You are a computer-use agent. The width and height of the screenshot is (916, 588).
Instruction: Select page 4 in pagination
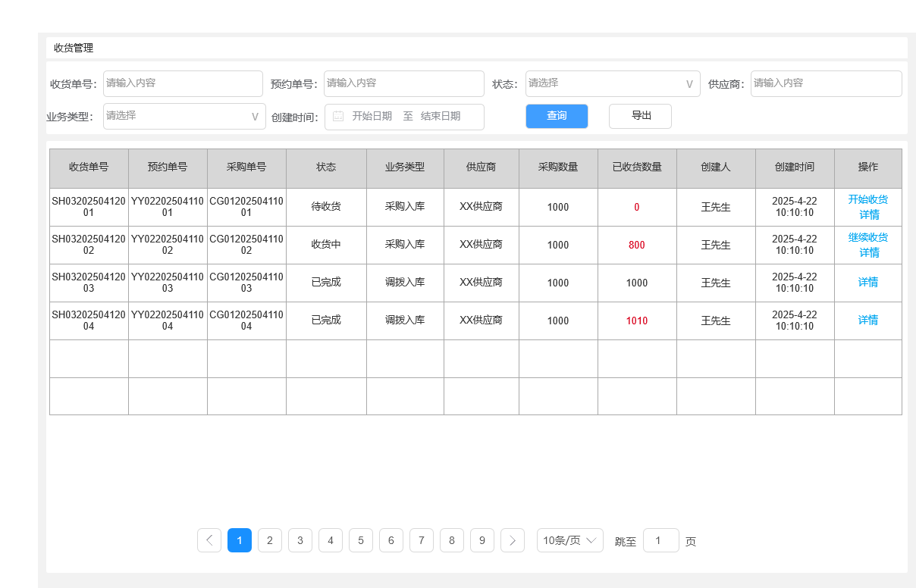331,540
